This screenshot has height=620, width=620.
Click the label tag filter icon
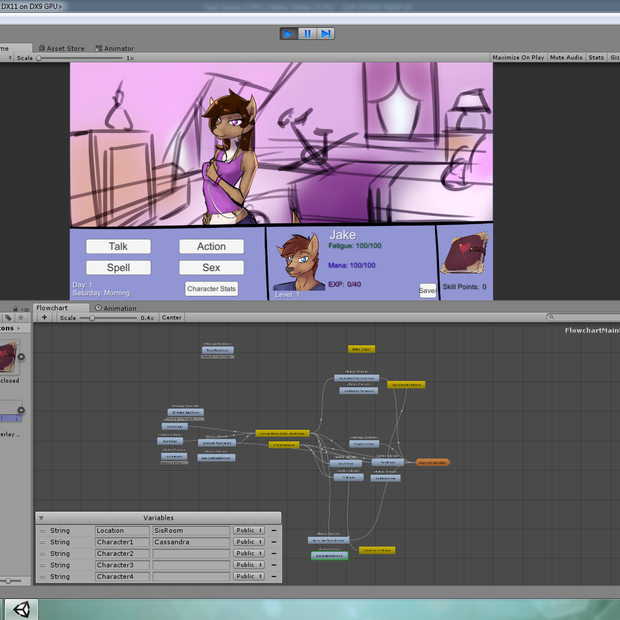[x=8, y=318]
